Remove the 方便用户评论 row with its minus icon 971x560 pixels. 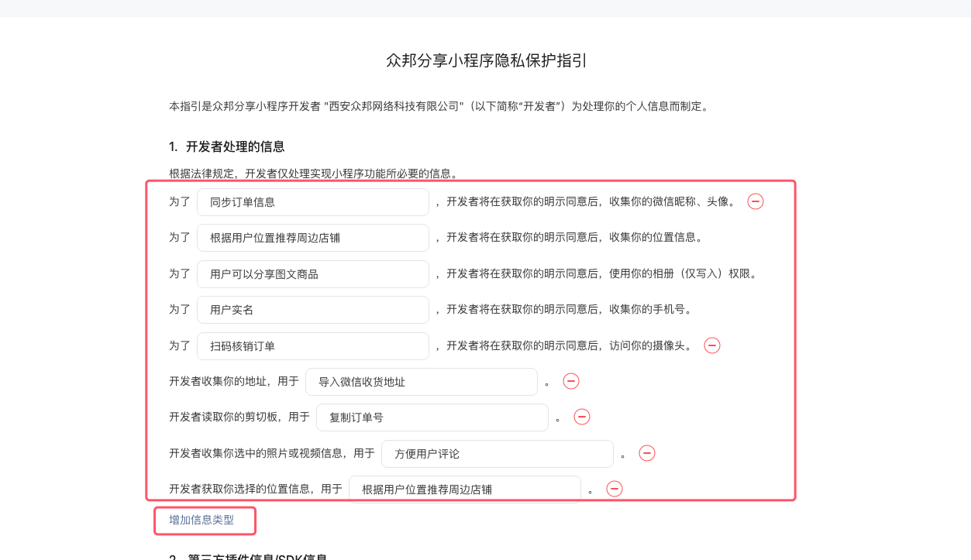tap(646, 453)
